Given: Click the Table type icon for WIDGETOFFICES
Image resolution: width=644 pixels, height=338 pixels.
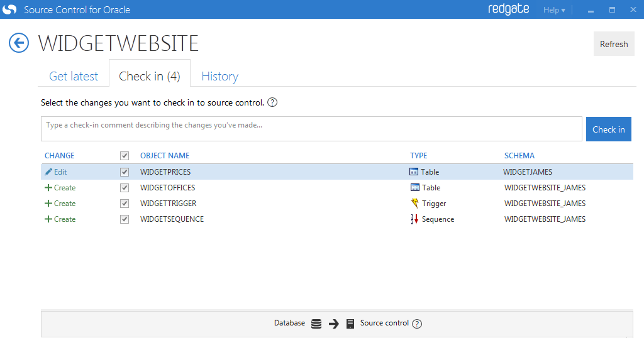Looking at the screenshot, I should [415, 187].
